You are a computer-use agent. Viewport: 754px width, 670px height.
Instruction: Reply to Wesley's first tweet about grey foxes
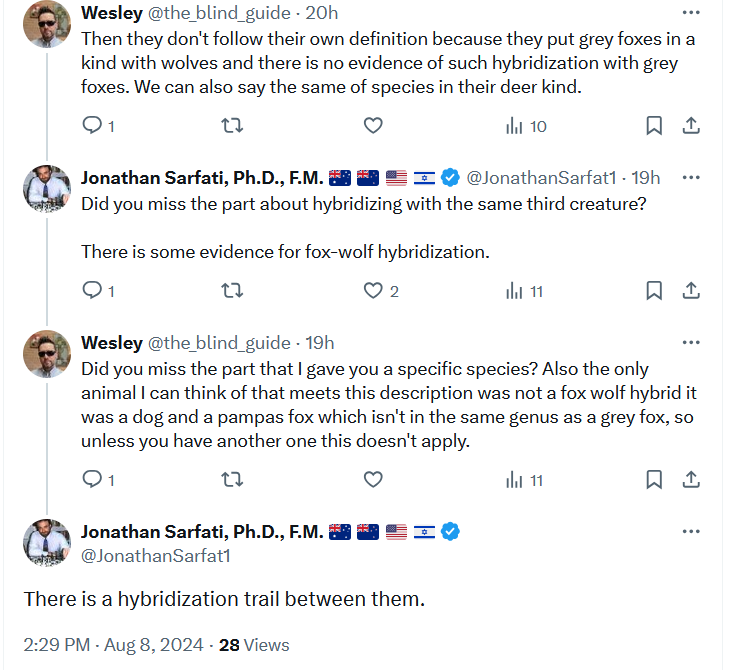pyautogui.click(x=91, y=126)
